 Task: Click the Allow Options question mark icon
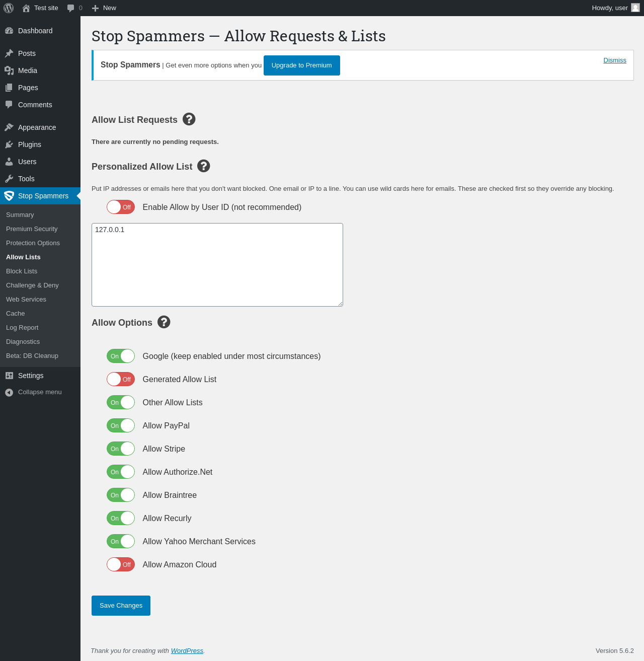tap(164, 322)
